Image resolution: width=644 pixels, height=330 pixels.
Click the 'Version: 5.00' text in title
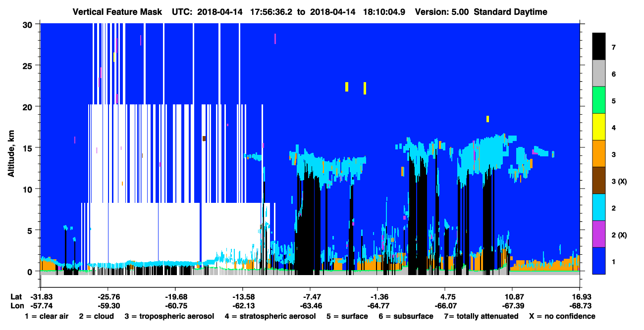441,12
